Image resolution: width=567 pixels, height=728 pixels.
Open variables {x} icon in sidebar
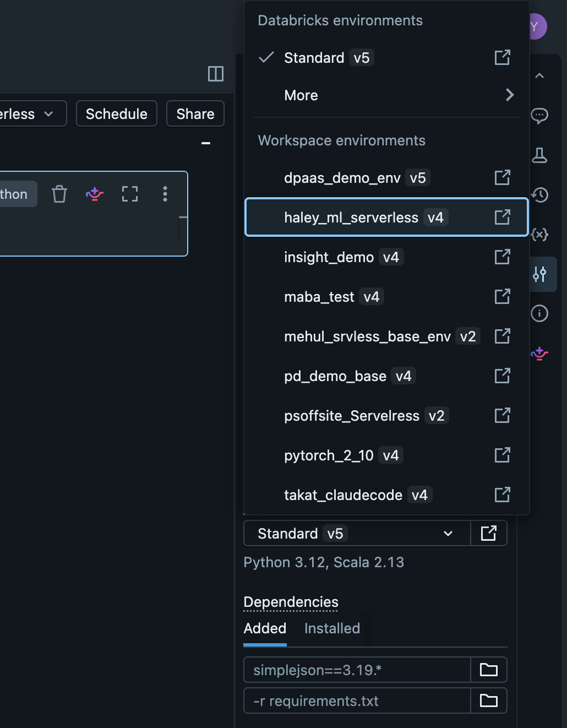539,235
